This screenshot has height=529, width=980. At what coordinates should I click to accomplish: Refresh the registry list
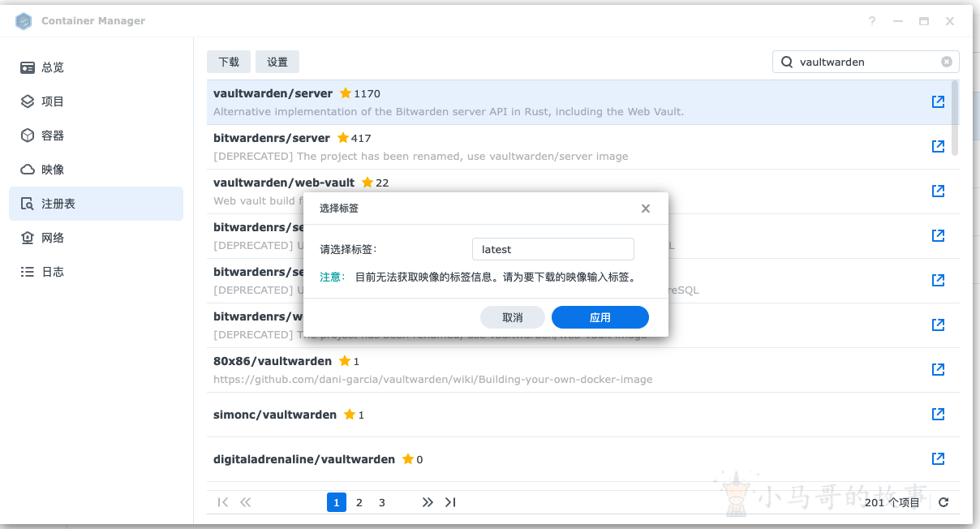(943, 502)
